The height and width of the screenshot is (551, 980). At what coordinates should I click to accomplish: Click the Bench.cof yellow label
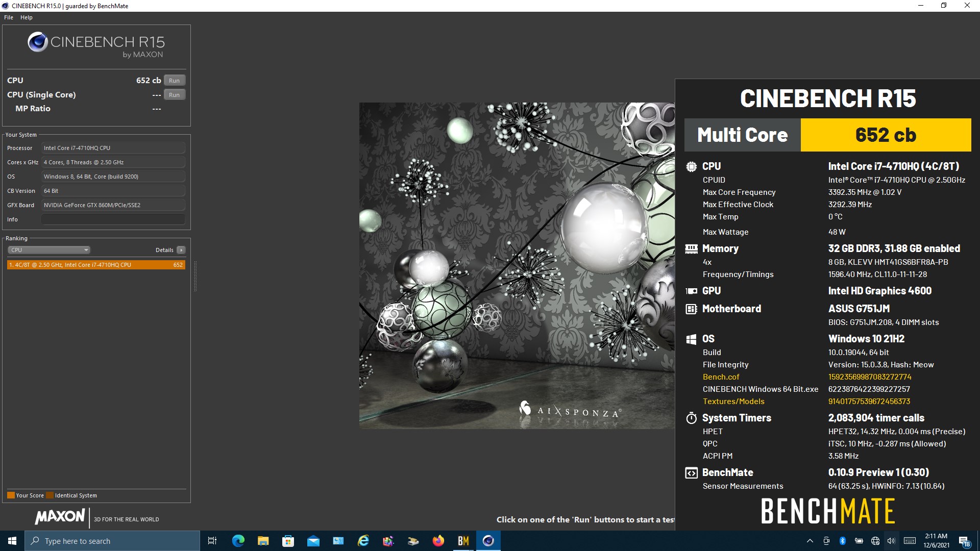pyautogui.click(x=721, y=377)
